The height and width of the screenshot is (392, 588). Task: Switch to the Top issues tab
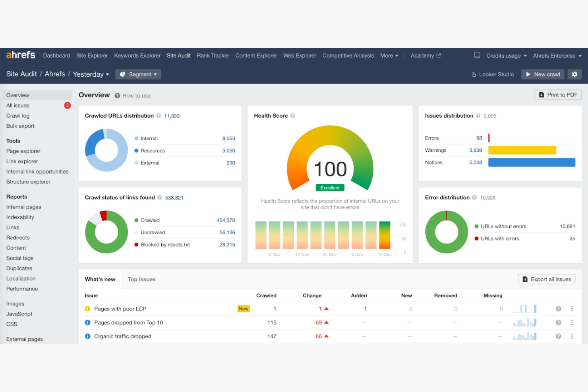[141, 279]
